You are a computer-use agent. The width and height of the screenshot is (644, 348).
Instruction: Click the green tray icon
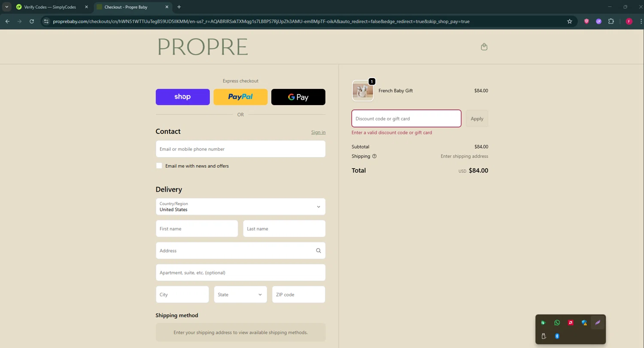pos(544,323)
